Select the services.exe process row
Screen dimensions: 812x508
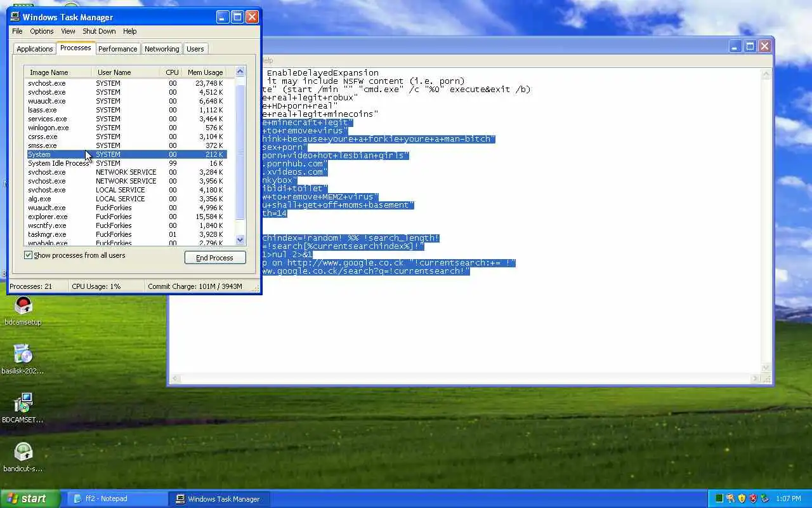point(126,119)
